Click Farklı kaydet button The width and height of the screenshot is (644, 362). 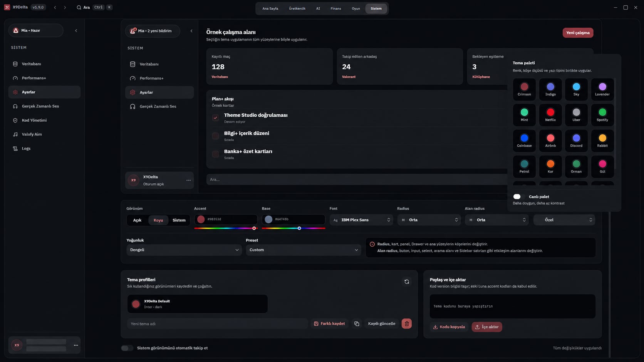[330, 324]
